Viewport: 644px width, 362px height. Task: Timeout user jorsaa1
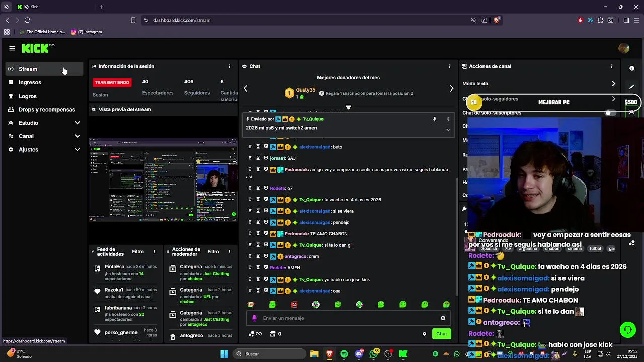tap(258, 158)
